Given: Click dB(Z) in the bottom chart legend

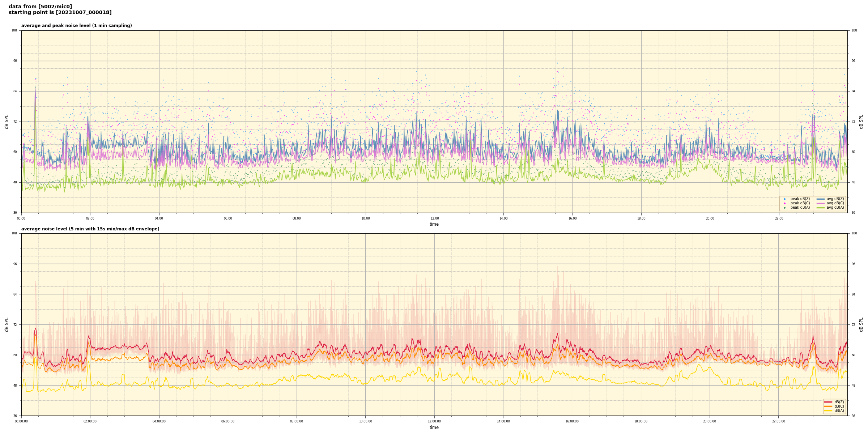Looking at the screenshot, I should pyautogui.click(x=839, y=402).
